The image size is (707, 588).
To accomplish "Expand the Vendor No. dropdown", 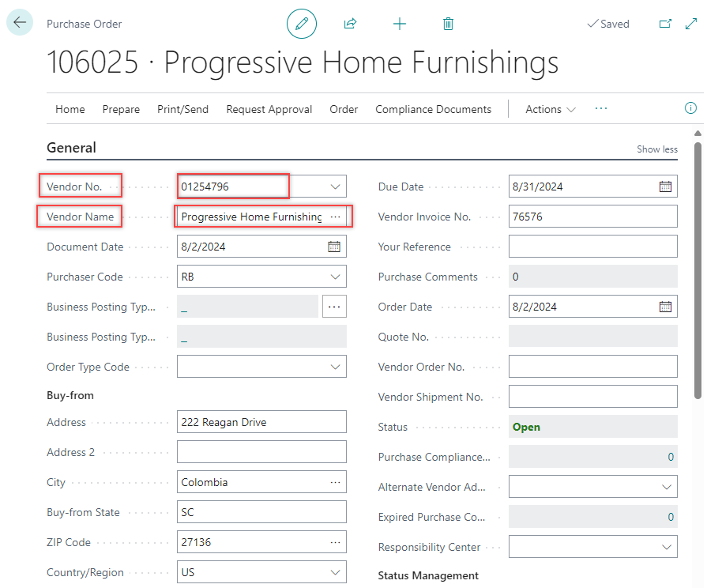I will 335,187.
